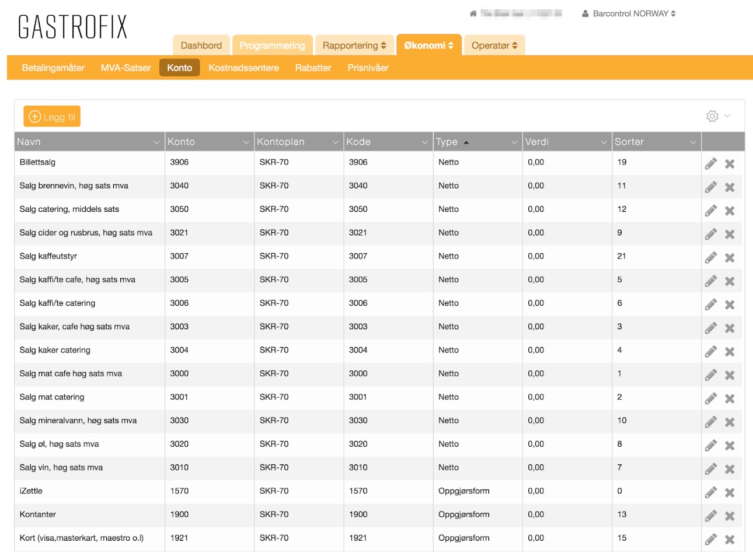Edit the Salg kaker, cafe row
The width and height of the screenshot is (753, 560).
coord(710,328)
